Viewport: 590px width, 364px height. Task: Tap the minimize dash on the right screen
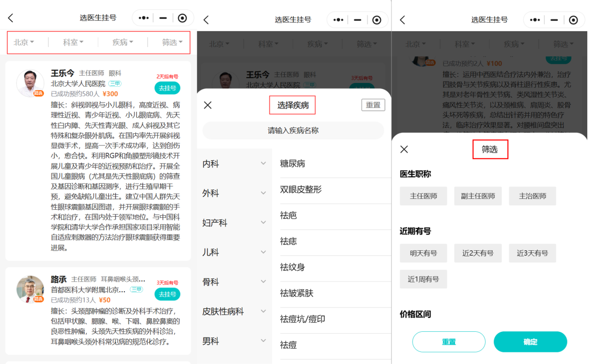pos(554,20)
